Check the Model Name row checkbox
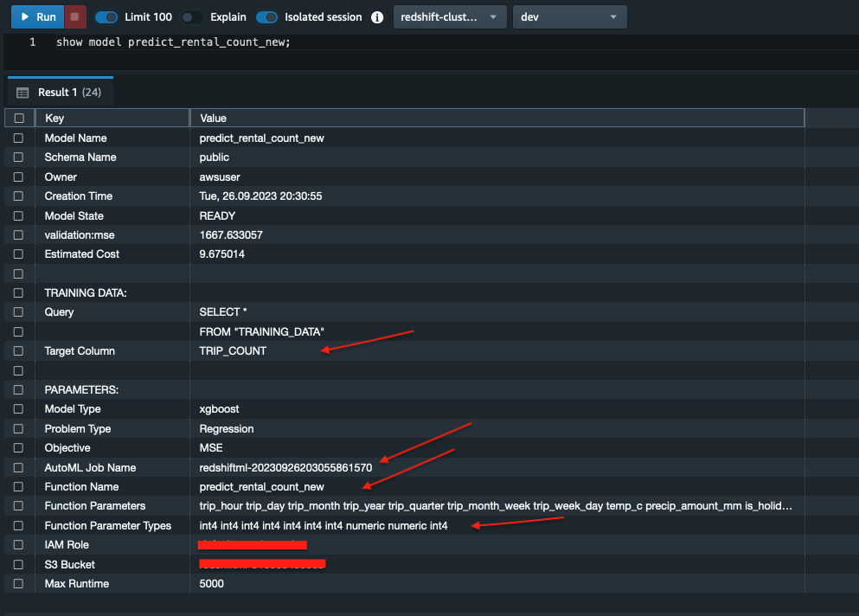 pyautogui.click(x=18, y=138)
